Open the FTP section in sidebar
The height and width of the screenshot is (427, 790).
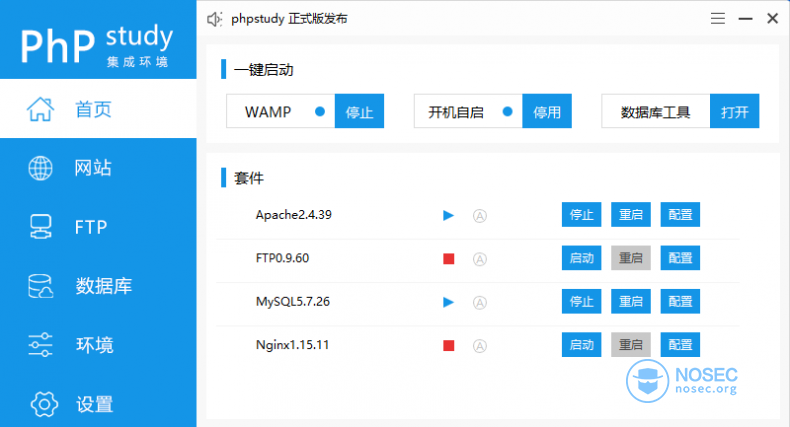pyautogui.click(x=98, y=227)
